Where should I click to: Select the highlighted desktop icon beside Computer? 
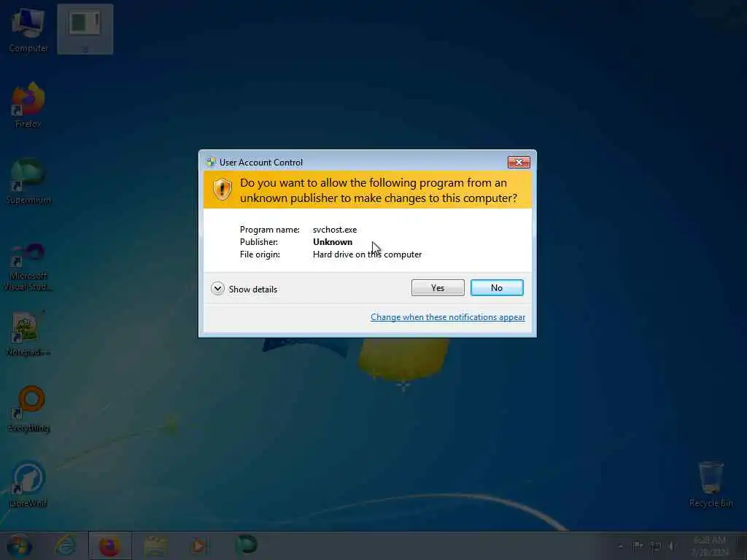coord(85,29)
